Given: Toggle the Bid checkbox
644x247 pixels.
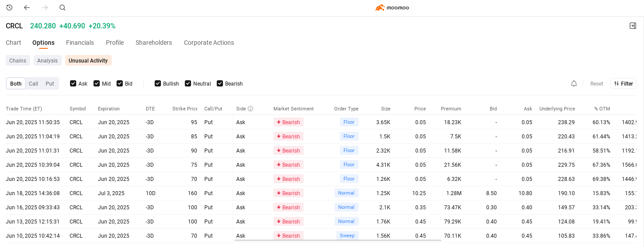Looking at the screenshot, I should [120, 83].
